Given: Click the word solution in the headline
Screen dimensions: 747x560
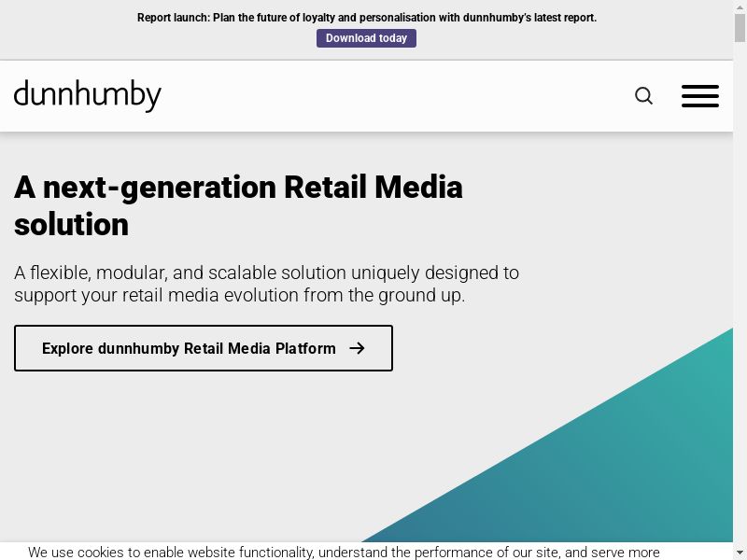Looking at the screenshot, I should [71, 225].
